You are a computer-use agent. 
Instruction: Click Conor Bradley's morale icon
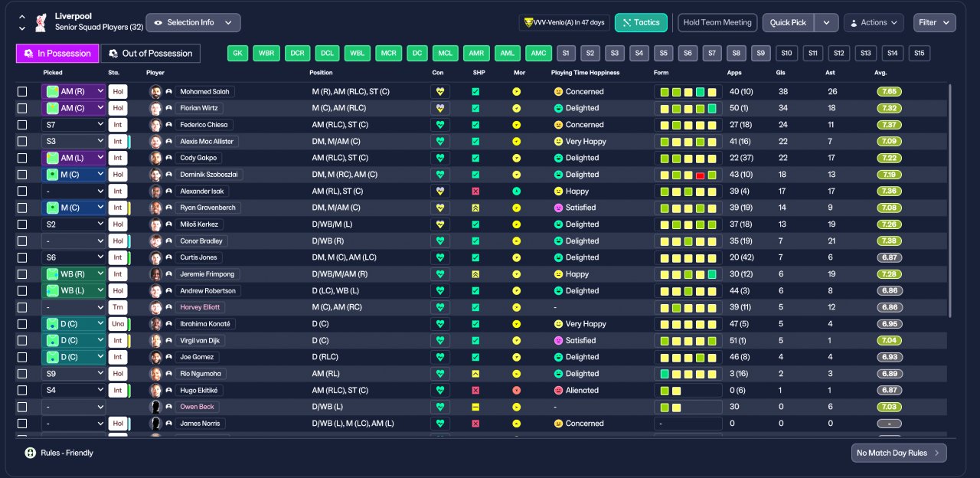click(517, 241)
